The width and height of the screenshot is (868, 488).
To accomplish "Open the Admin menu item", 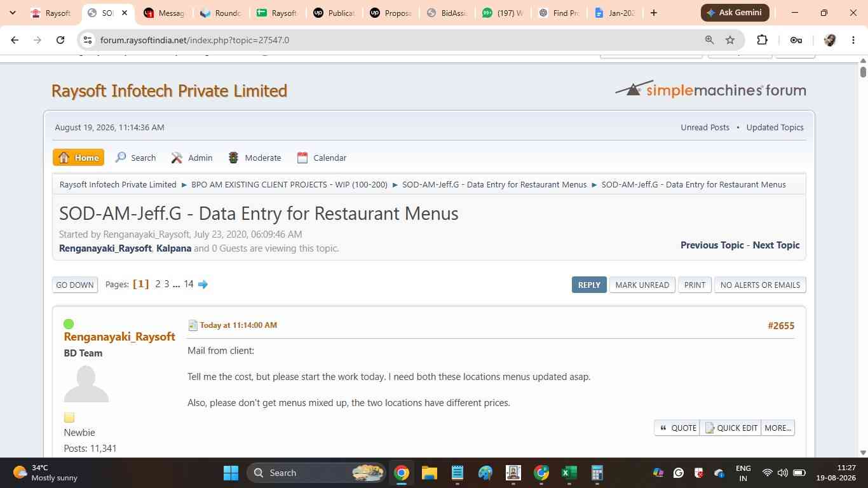I will (x=192, y=158).
